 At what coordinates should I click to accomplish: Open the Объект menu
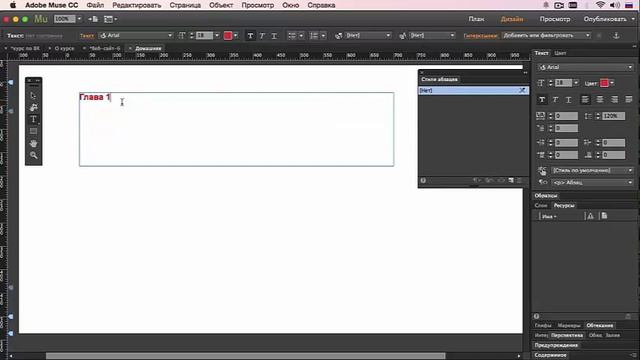(x=221, y=5)
